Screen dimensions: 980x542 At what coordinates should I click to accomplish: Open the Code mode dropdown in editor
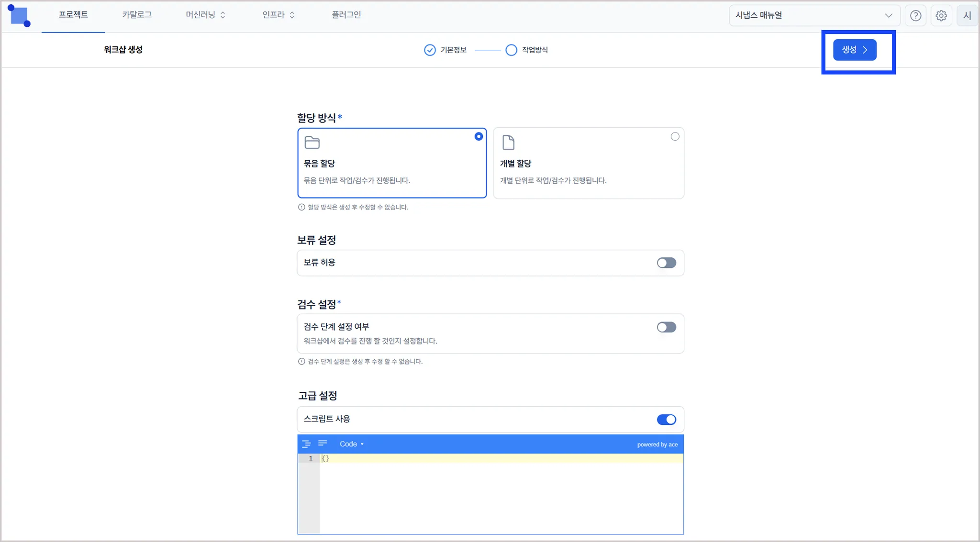[x=352, y=444]
